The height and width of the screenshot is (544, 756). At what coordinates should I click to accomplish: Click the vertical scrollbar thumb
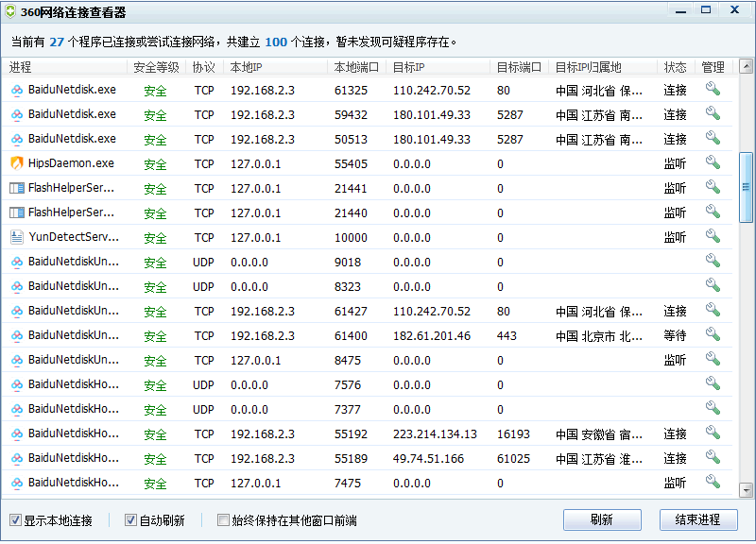point(747,186)
